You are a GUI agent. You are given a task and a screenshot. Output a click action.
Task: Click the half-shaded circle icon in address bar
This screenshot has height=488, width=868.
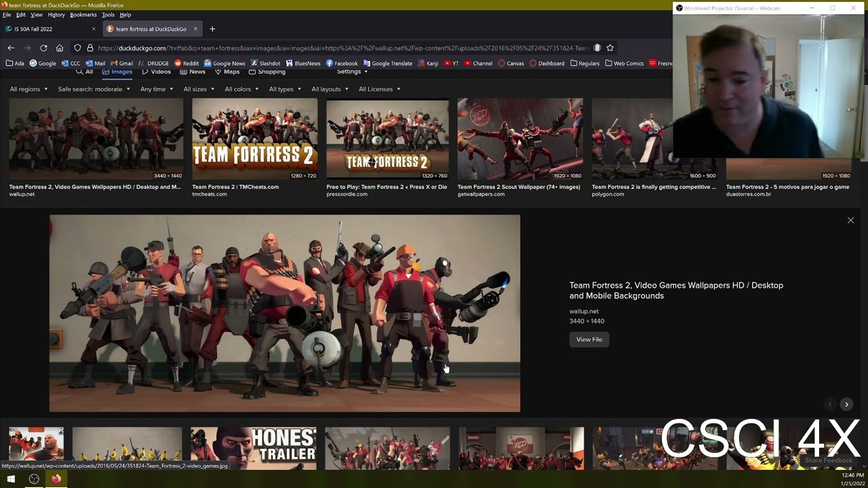click(597, 48)
